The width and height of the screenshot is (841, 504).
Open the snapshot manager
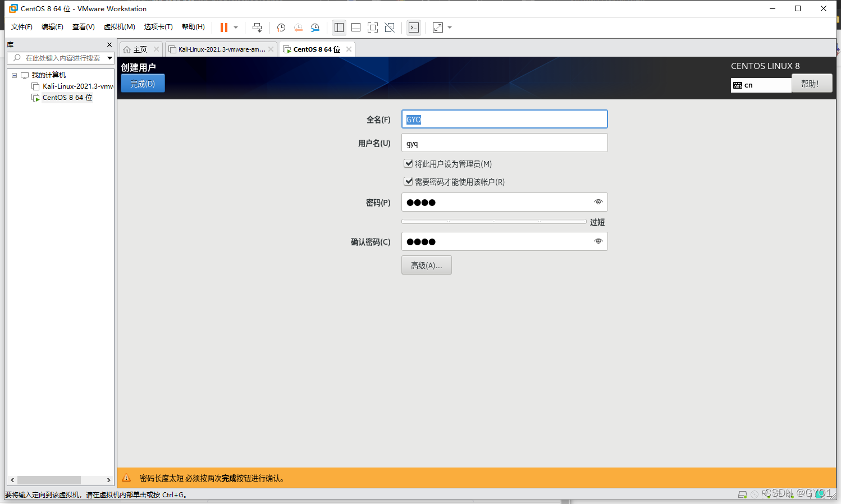tap(315, 28)
